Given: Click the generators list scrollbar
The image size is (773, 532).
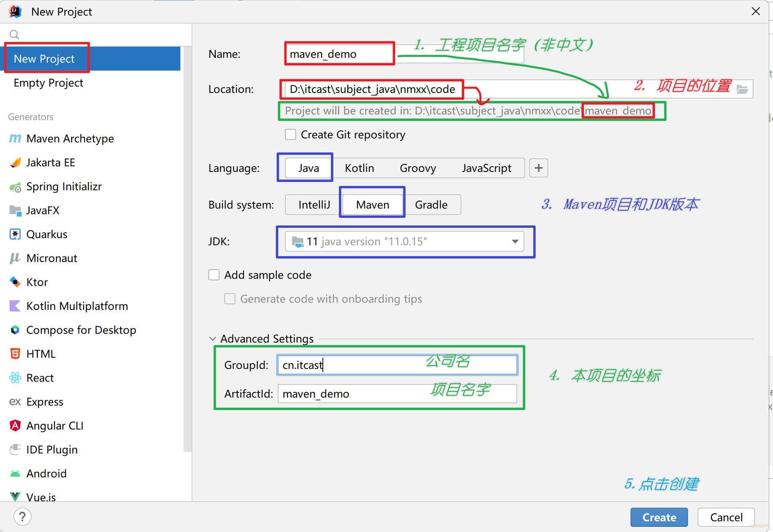Looking at the screenshot, I should [x=187, y=249].
